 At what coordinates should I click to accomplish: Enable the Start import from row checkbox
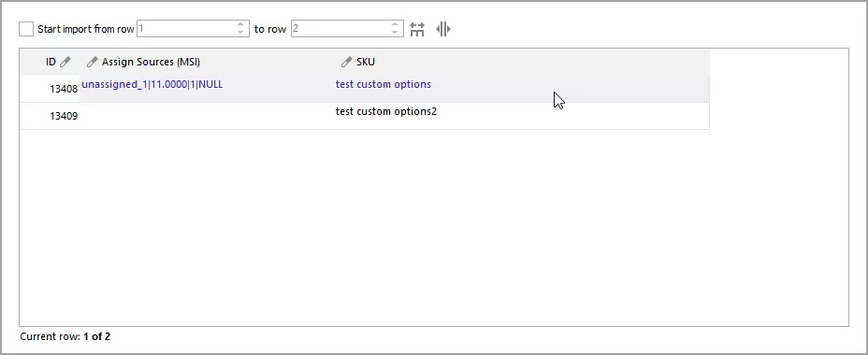(x=26, y=29)
